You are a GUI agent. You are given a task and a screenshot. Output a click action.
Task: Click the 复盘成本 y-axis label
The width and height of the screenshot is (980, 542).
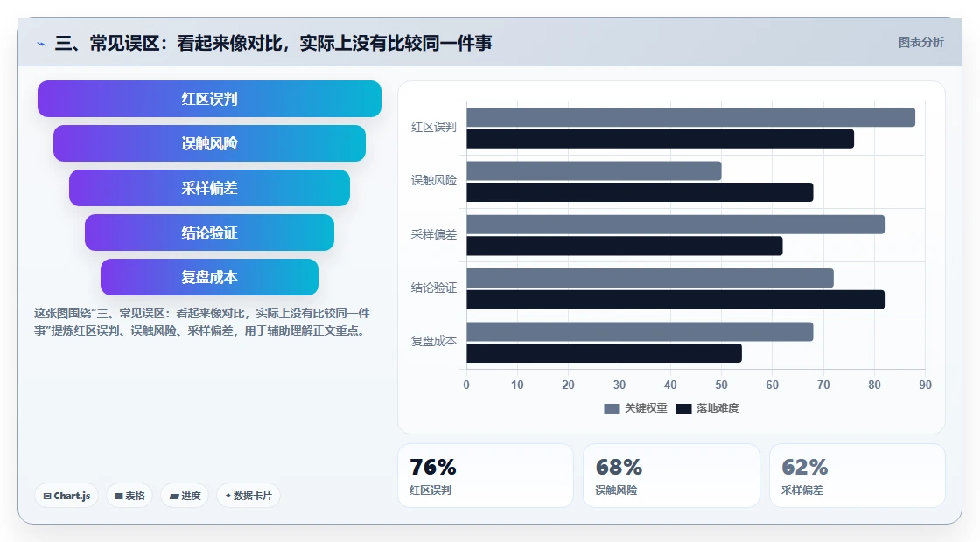click(434, 342)
